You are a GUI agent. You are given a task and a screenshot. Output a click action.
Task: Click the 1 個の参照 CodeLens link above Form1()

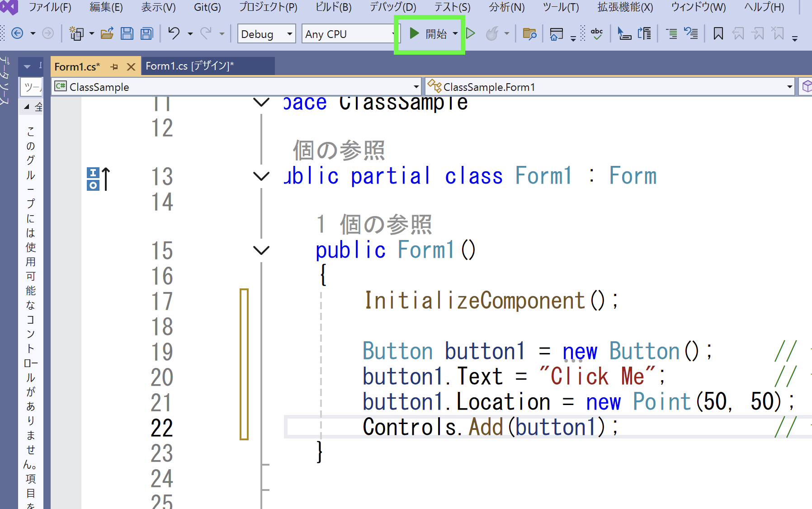374,224
